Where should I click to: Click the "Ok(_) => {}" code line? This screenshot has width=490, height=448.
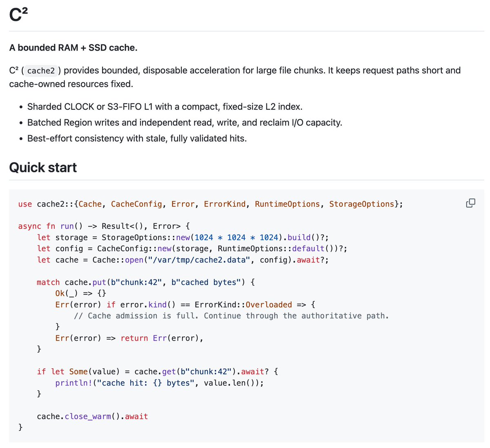coord(81,293)
